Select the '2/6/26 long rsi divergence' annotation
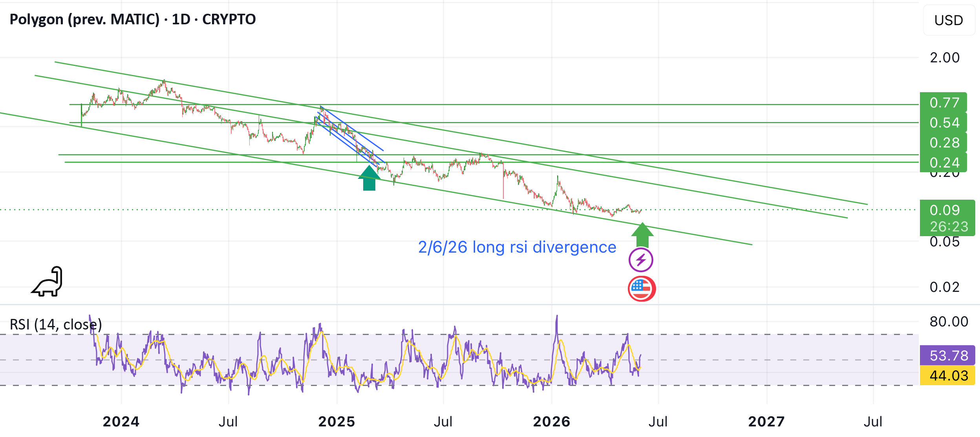 pyautogui.click(x=517, y=247)
